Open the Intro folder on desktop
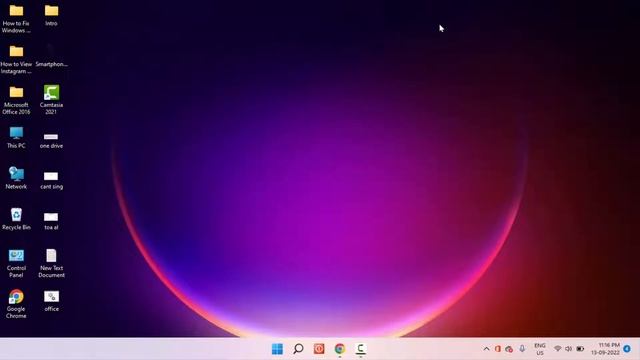Image resolution: width=640 pixels, height=360 pixels. 51,16
